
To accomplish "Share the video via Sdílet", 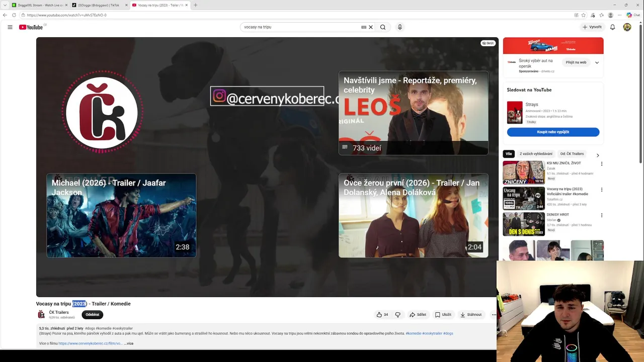I will 418,315.
